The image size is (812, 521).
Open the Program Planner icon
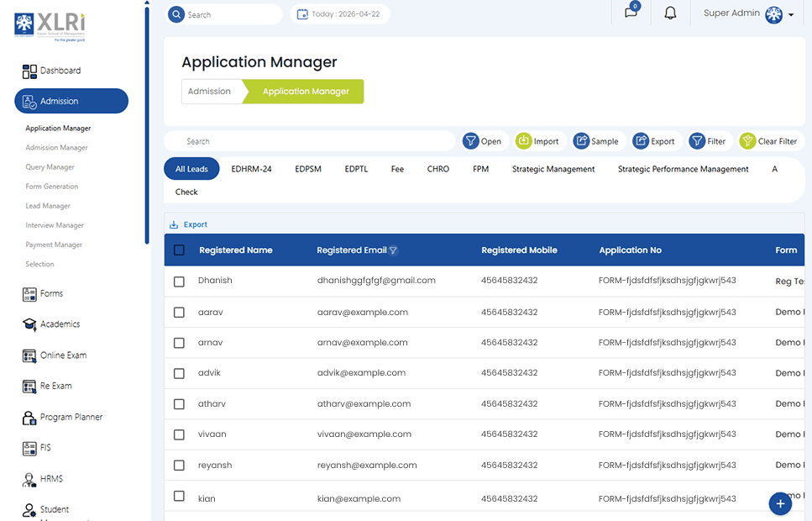pyautogui.click(x=29, y=418)
